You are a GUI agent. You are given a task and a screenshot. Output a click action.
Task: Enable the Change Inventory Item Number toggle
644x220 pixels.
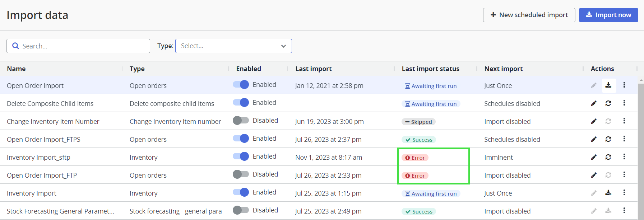pyautogui.click(x=241, y=121)
